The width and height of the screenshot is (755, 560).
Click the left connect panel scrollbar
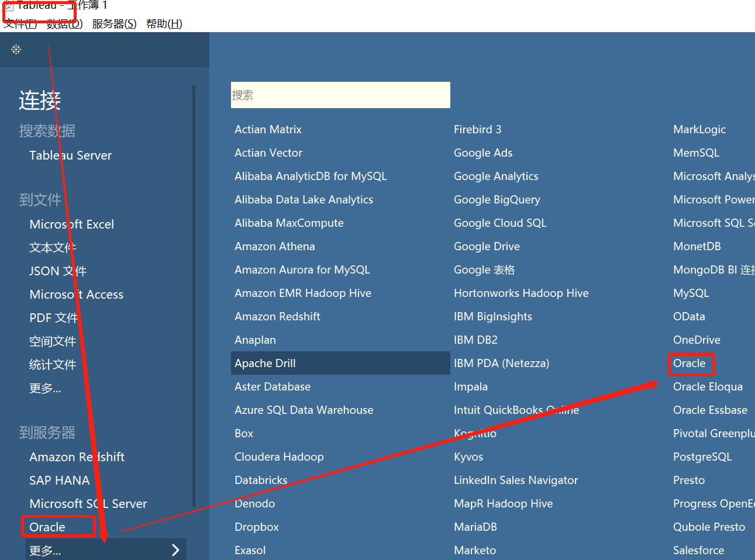194,295
